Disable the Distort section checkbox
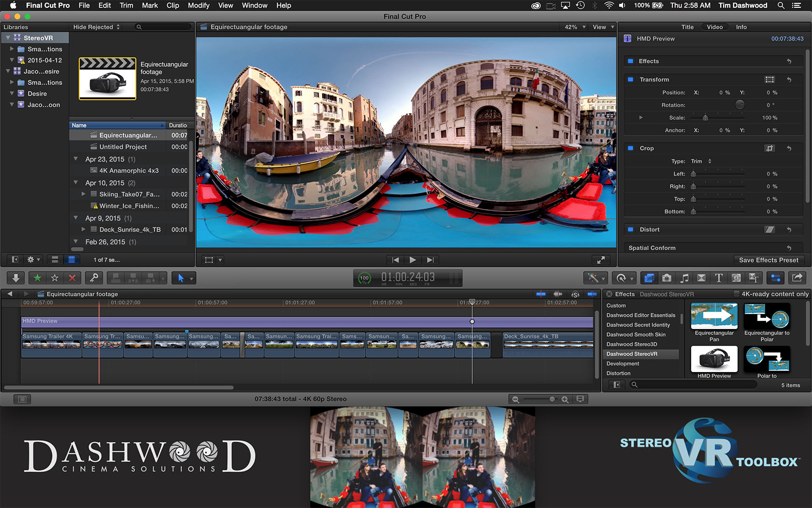This screenshot has width=812, height=508. pyautogui.click(x=630, y=229)
